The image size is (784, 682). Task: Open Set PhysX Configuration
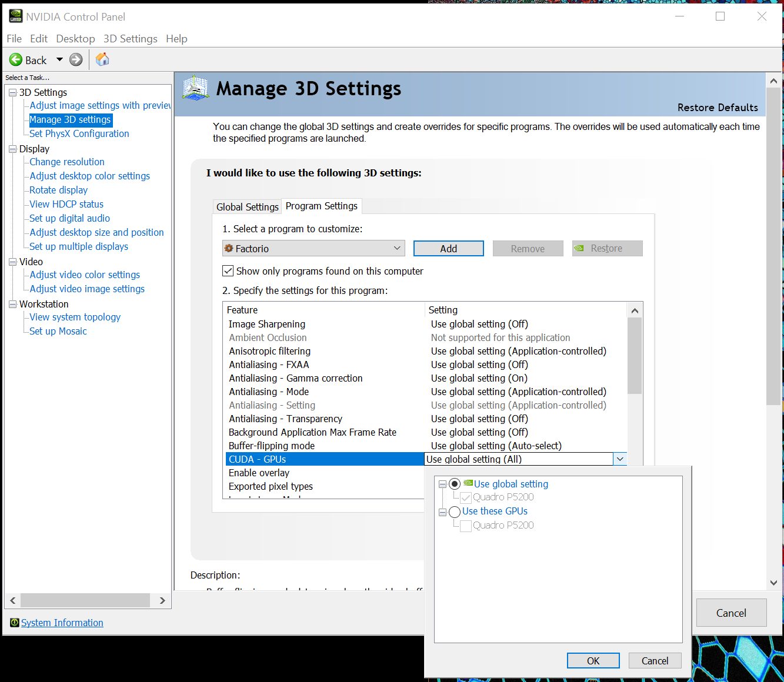[79, 133]
